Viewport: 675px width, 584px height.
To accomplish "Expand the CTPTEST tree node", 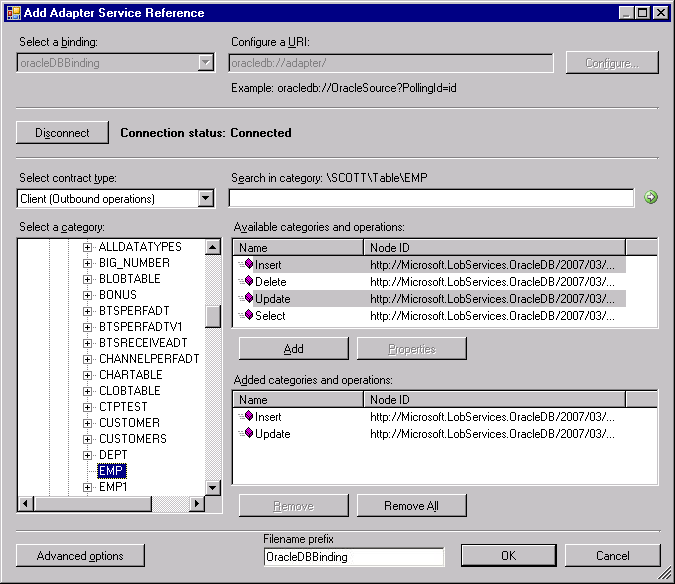I will pos(87,407).
